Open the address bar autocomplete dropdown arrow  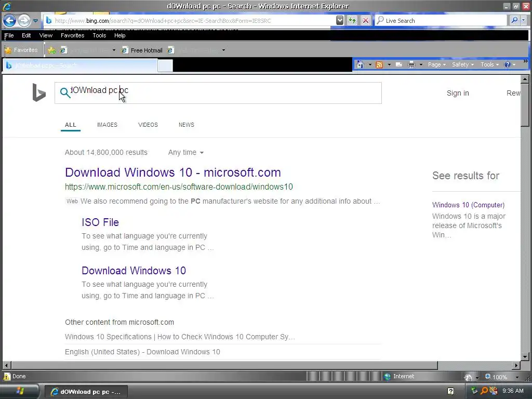pos(340,21)
